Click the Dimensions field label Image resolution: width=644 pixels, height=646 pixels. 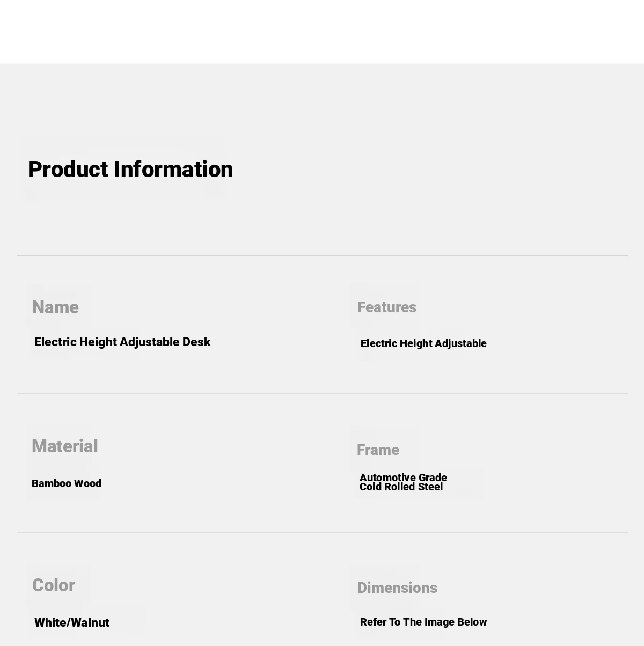(x=397, y=588)
